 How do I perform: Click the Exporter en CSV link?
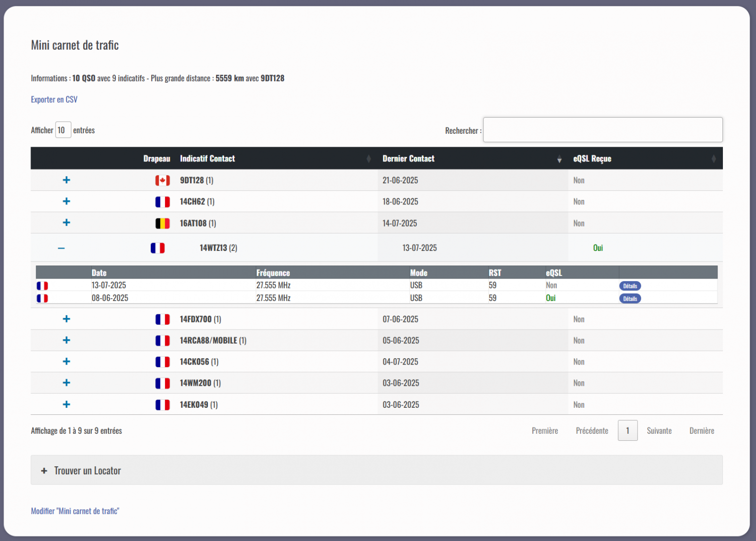pos(54,100)
